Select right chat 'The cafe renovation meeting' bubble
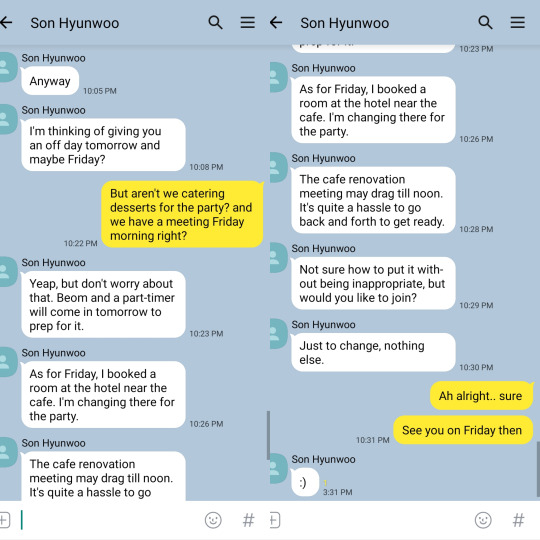Screen dimensions: 540x540 click(373, 200)
